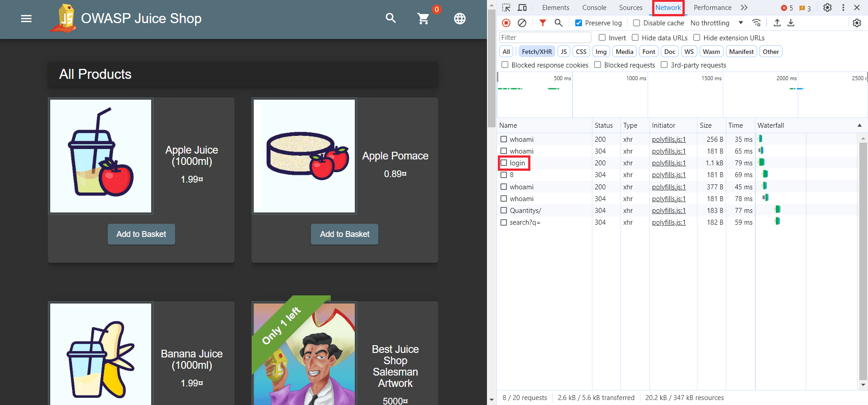
Task: Add Apple Pomace to basket
Action: click(x=345, y=234)
